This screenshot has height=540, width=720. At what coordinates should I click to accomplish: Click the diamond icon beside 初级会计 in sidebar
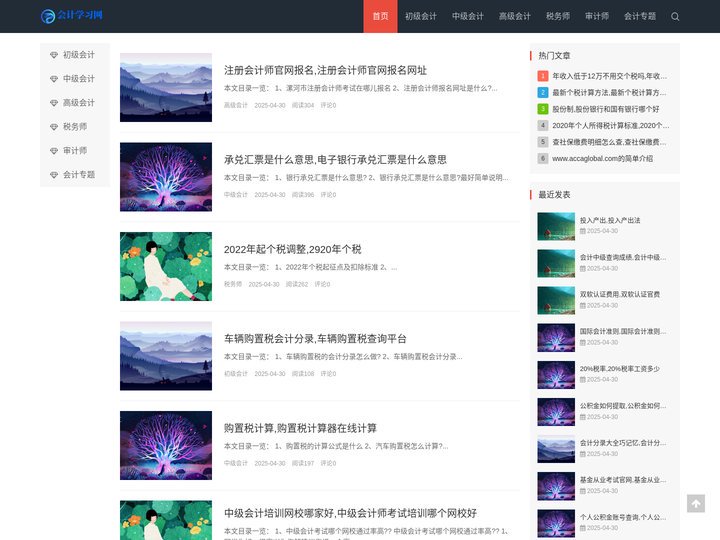coord(54,55)
